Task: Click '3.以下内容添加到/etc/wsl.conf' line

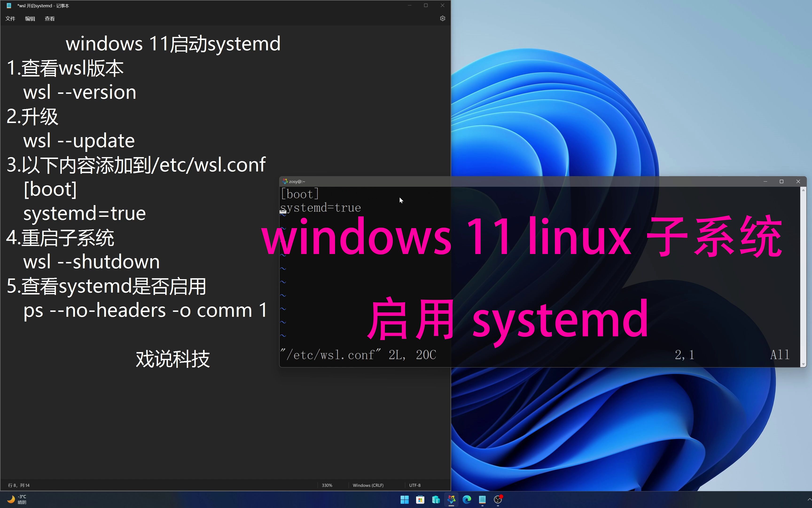Action: coord(136,165)
